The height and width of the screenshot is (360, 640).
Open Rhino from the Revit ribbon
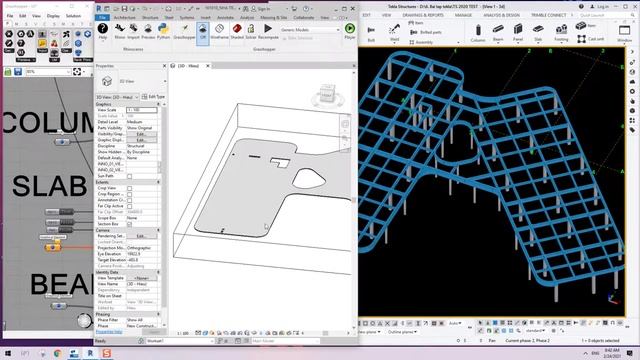pyautogui.click(x=120, y=31)
